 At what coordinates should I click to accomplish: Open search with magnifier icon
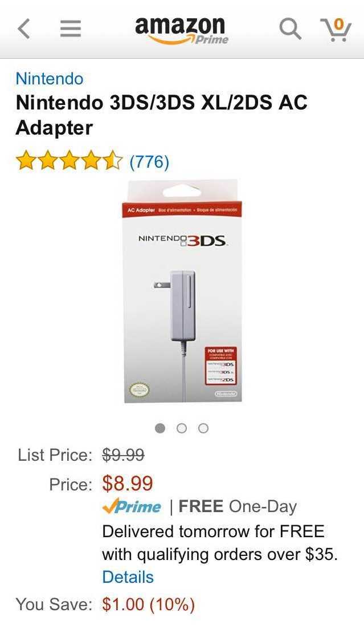(x=291, y=29)
